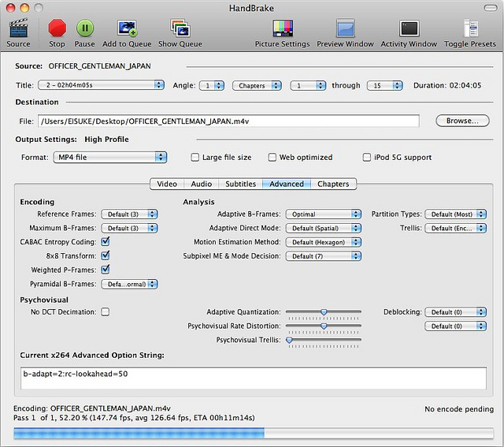Image resolution: width=504 pixels, height=447 pixels.
Task: Switch to the Audio tab
Action: tap(202, 184)
